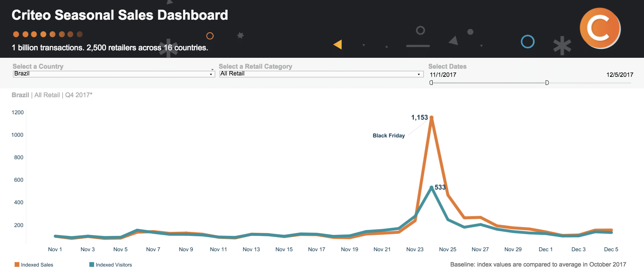
Task: Click the Baseline index values footnote
Action: (538, 264)
